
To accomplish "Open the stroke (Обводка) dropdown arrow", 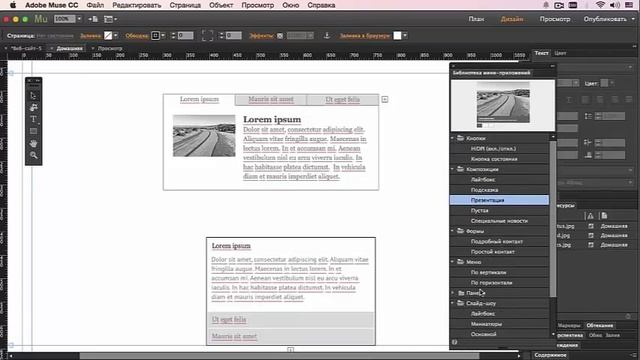I will (163, 36).
